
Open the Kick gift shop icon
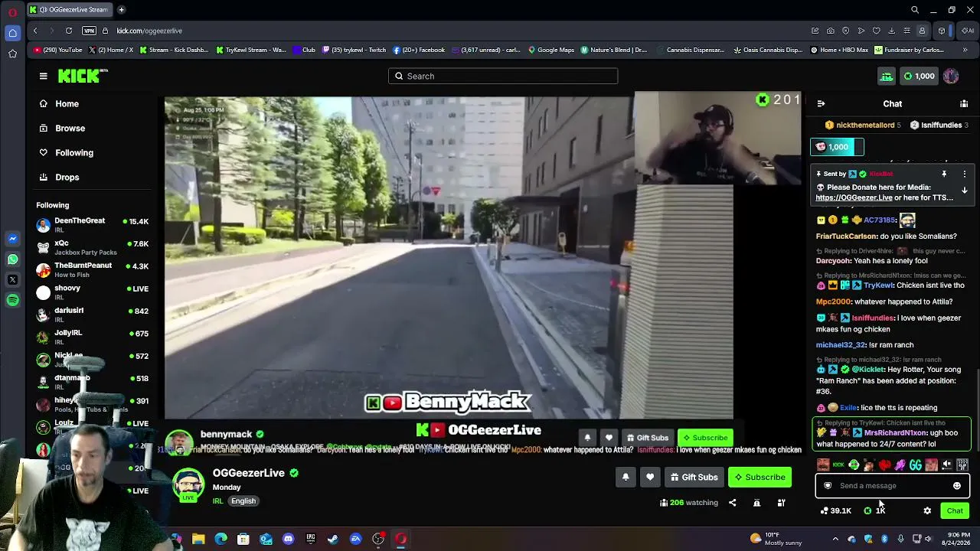coord(886,76)
